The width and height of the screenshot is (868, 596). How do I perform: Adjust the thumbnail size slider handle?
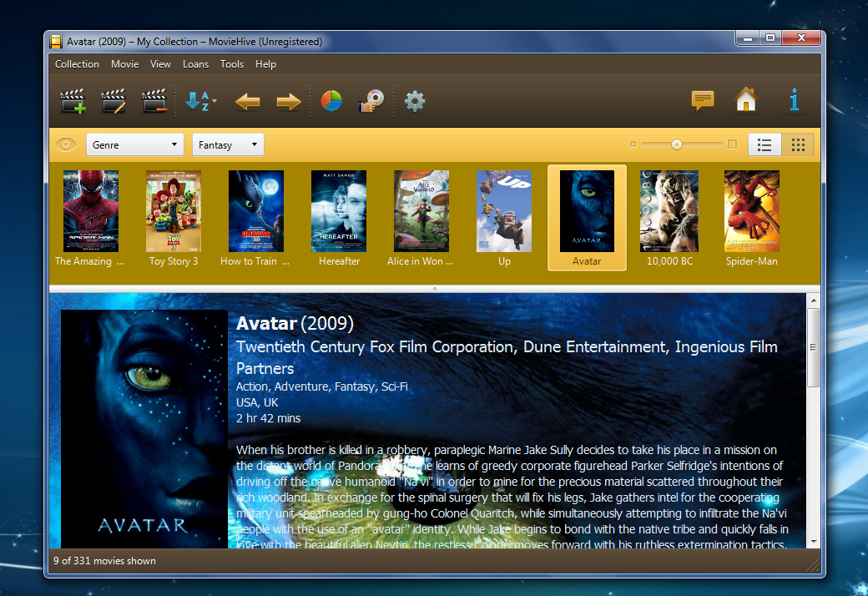(x=677, y=144)
